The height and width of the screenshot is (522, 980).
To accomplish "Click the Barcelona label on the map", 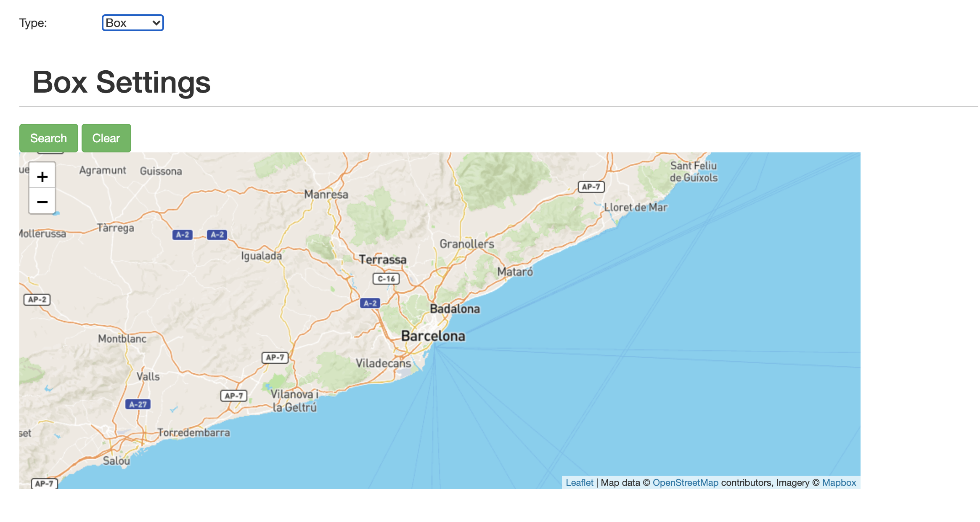I will point(433,336).
